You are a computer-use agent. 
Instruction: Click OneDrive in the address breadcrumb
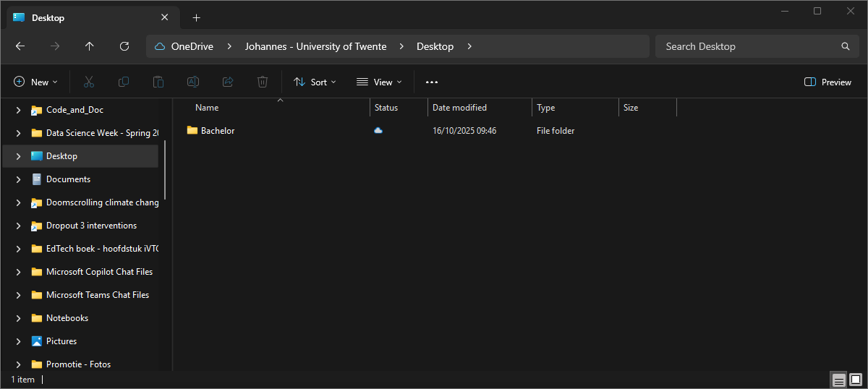point(192,46)
